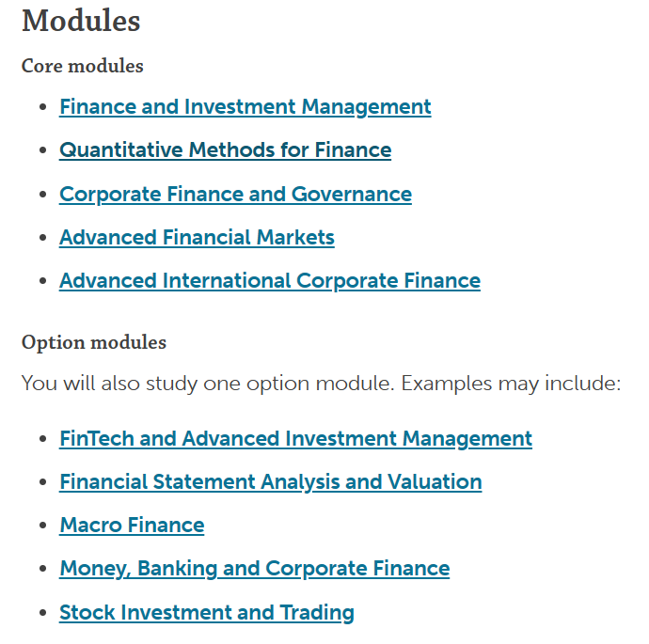649x644 pixels.
Task: Click the 'You will also study' paragraph
Action: coord(321,384)
